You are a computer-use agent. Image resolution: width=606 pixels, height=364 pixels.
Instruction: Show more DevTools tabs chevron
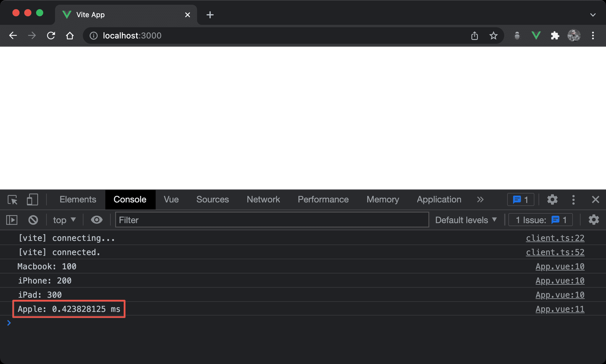(480, 200)
